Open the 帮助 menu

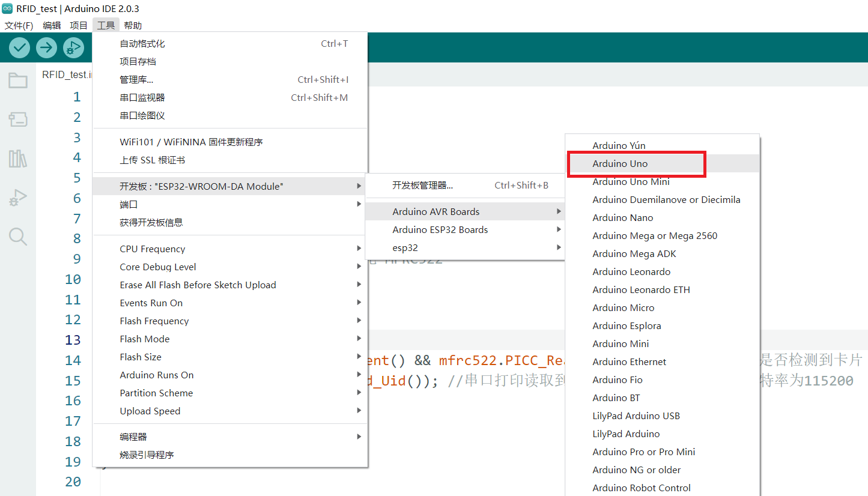133,25
